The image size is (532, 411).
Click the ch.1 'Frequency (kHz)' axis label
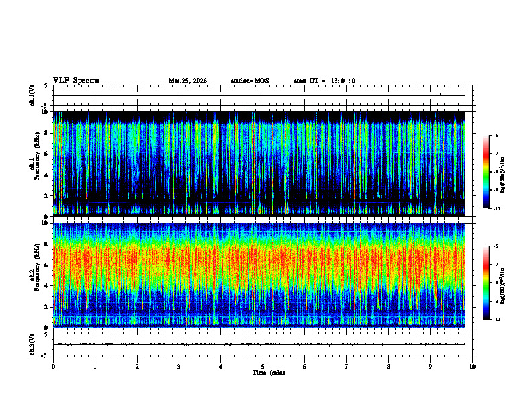(x=37, y=156)
